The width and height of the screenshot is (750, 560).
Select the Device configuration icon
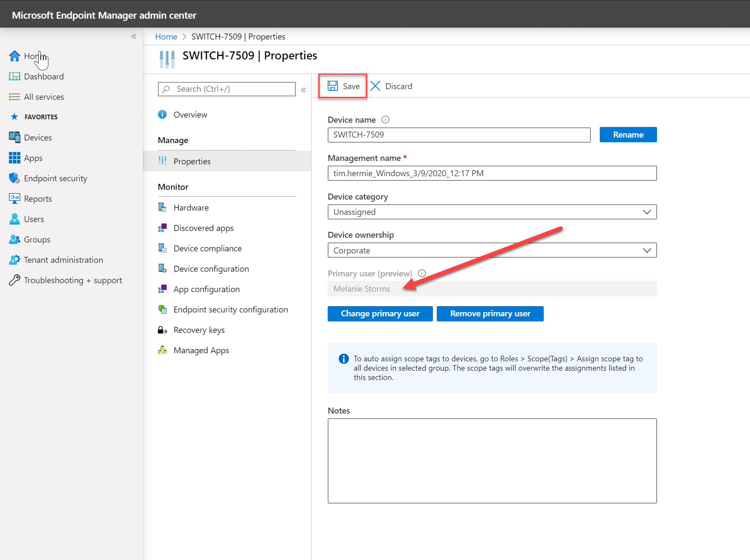(163, 269)
